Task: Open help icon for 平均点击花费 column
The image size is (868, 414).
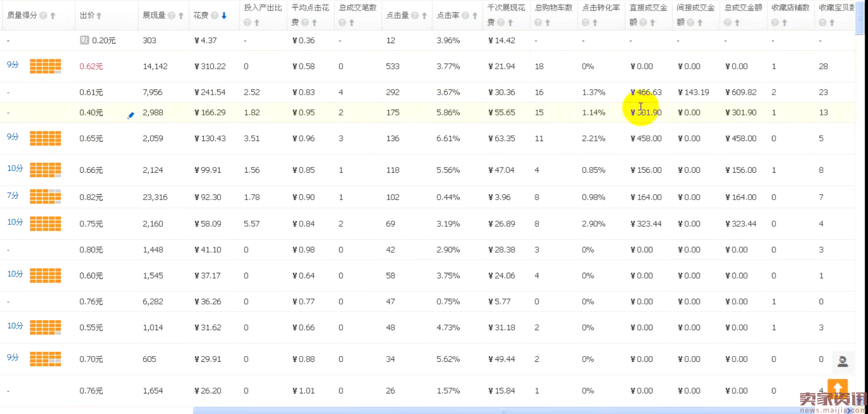Action: pyautogui.click(x=305, y=22)
